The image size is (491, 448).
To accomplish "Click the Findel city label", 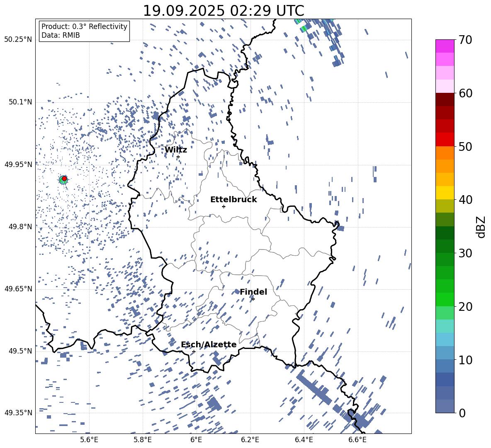I will click(x=253, y=292).
